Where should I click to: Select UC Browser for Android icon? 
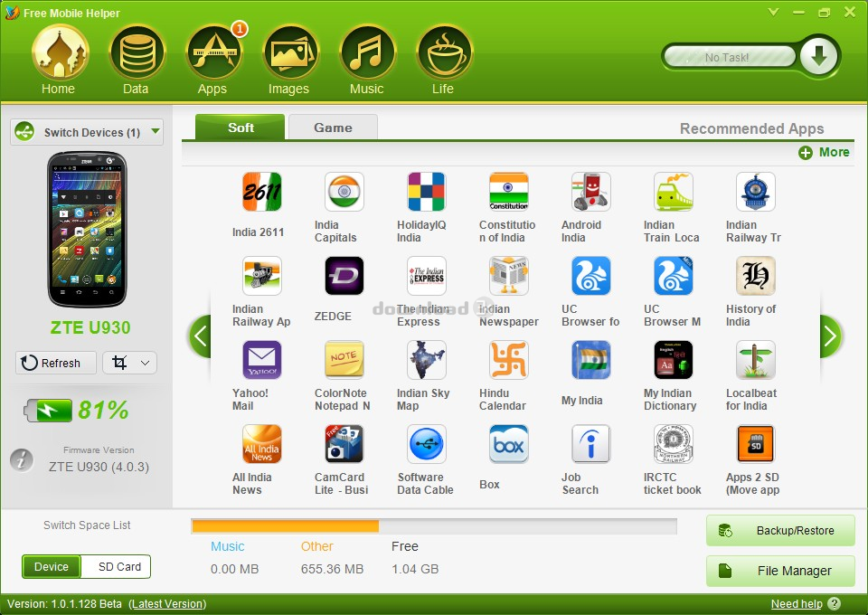(590, 276)
